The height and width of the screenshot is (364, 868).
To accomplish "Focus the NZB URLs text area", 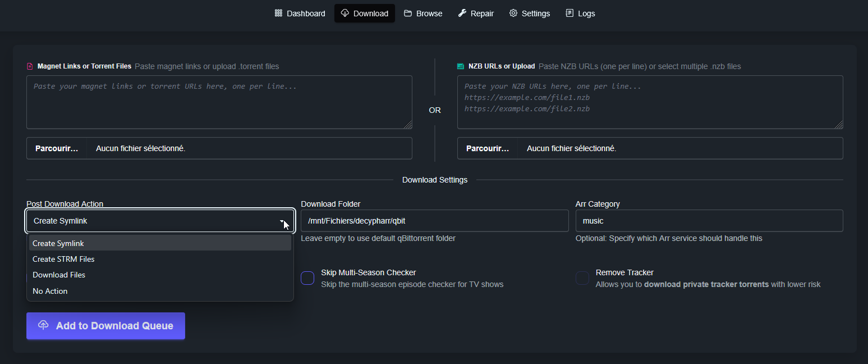I will point(649,102).
